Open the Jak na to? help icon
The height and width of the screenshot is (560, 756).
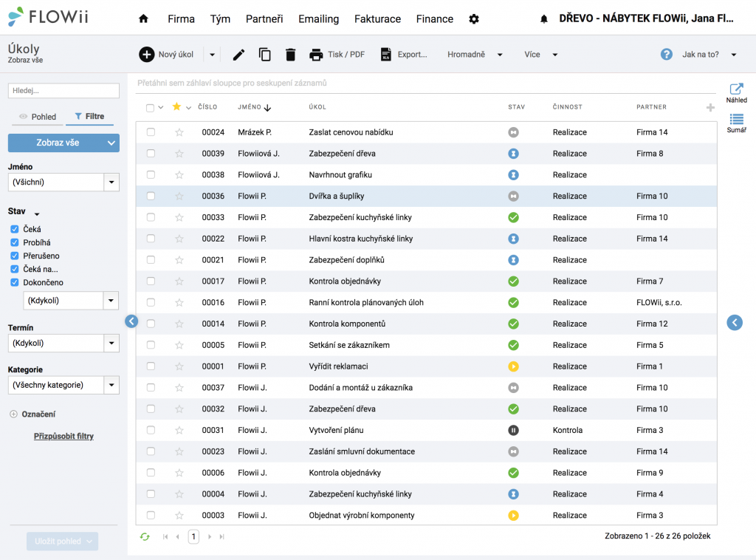667,55
